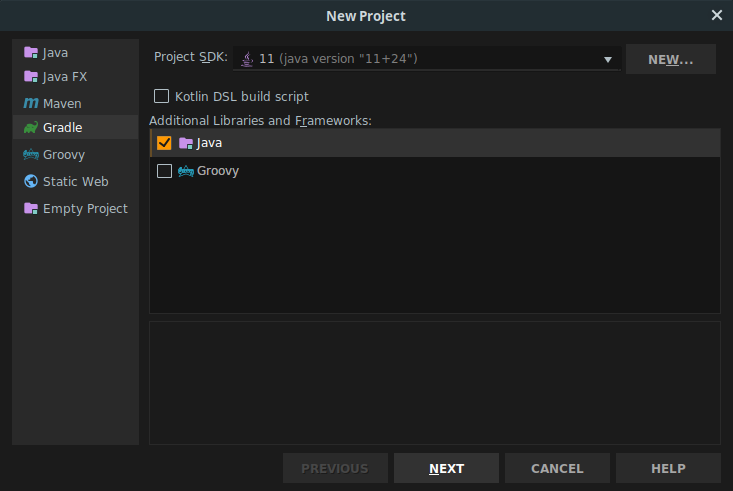The width and height of the screenshot is (733, 491).
Task: Select the Groovy project type label
Action: [64, 155]
